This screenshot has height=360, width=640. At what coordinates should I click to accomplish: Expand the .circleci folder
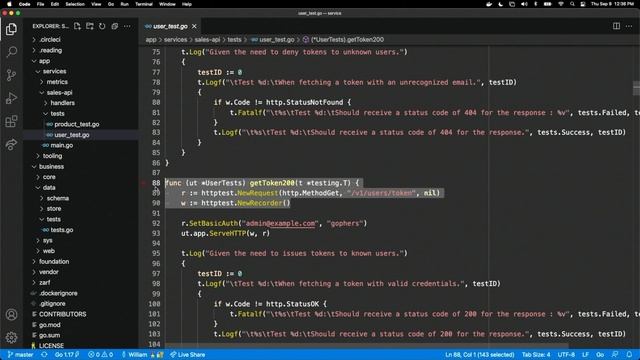click(x=50, y=40)
